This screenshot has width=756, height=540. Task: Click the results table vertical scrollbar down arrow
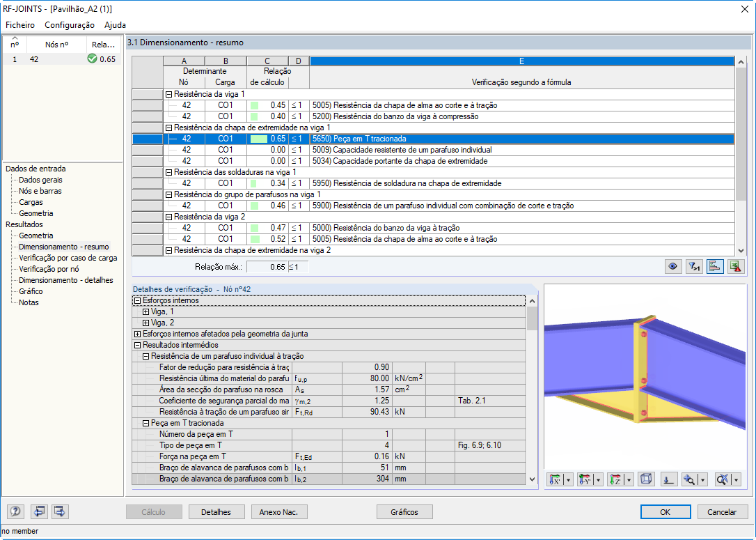pyautogui.click(x=741, y=250)
